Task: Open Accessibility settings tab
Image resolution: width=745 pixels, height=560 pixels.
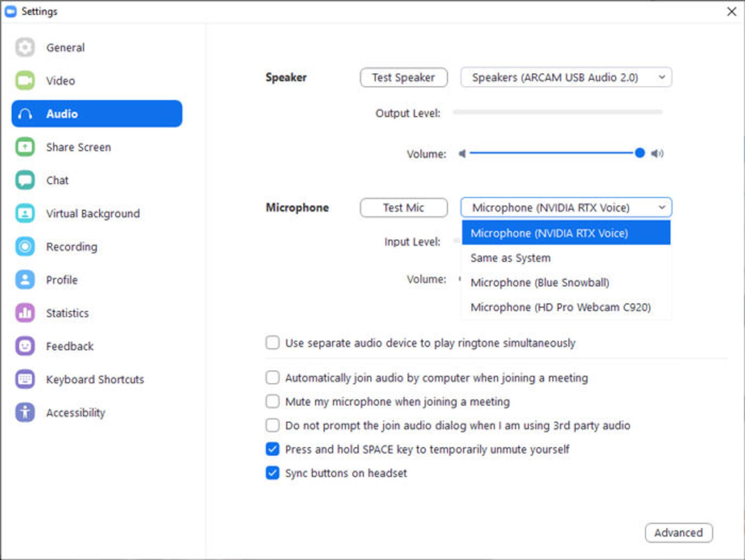Action: click(x=97, y=413)
